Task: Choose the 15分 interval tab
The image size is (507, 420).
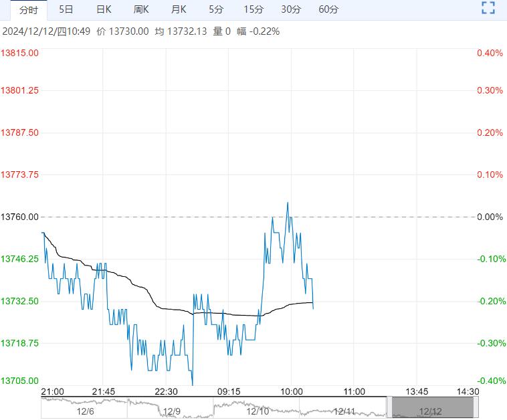Action: 254,9
